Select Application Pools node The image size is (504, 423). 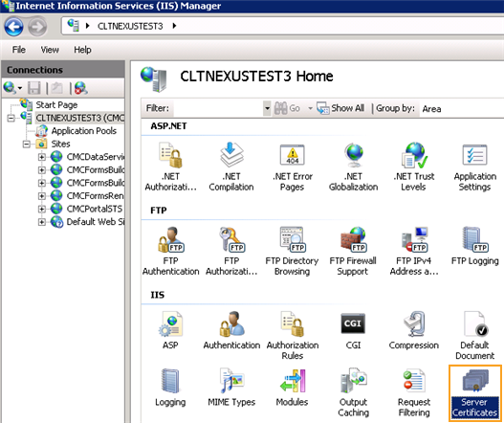[84, 131]
